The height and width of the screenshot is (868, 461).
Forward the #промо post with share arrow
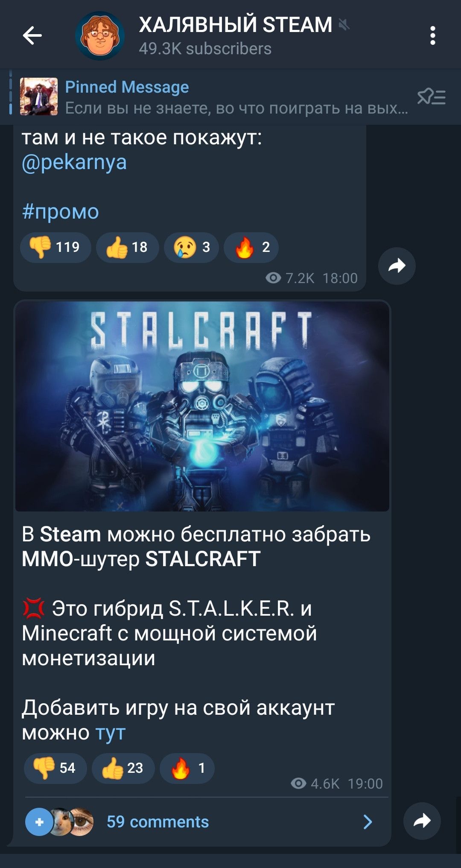(x=397, y=266)
